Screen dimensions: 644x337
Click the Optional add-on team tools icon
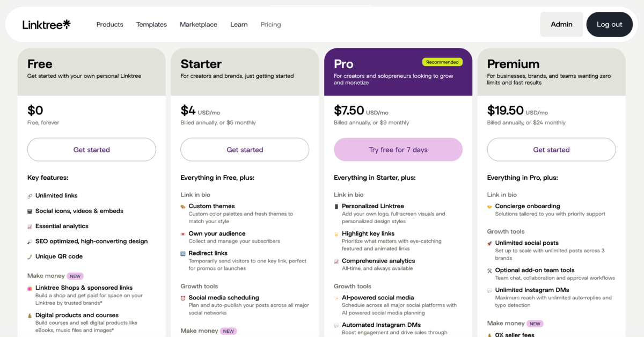489,270
